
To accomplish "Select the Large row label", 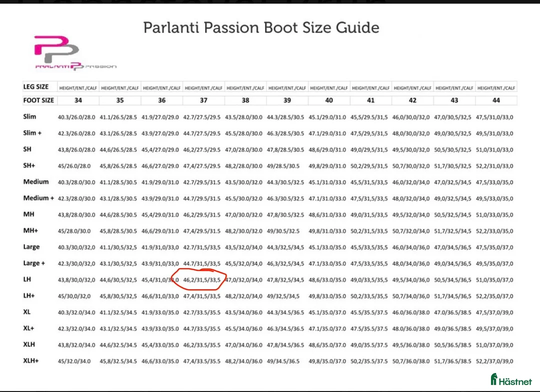I will coord(31,247).
